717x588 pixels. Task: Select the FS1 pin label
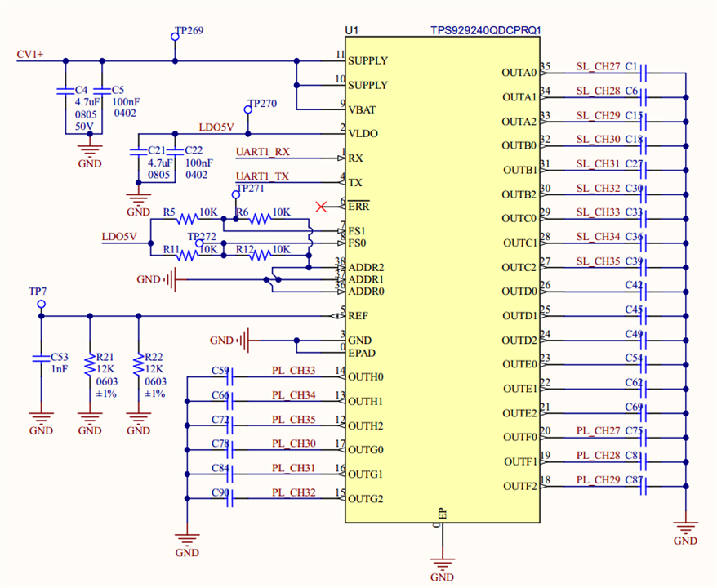357,231
